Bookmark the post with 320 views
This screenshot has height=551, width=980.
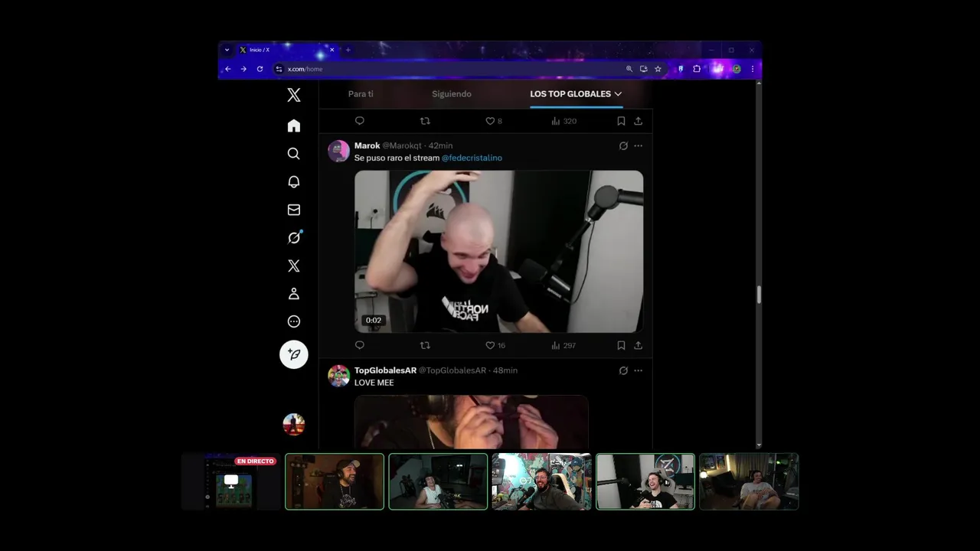click(621, 121)
